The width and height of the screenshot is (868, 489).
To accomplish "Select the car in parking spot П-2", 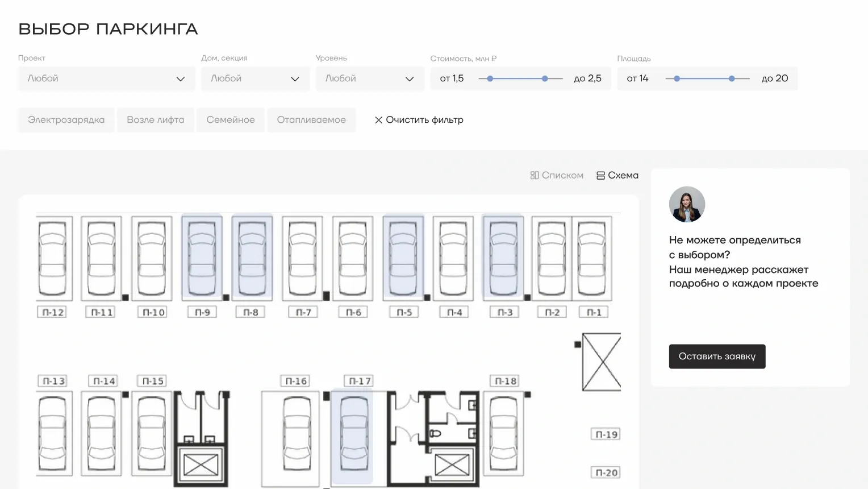I will (552, 258).
